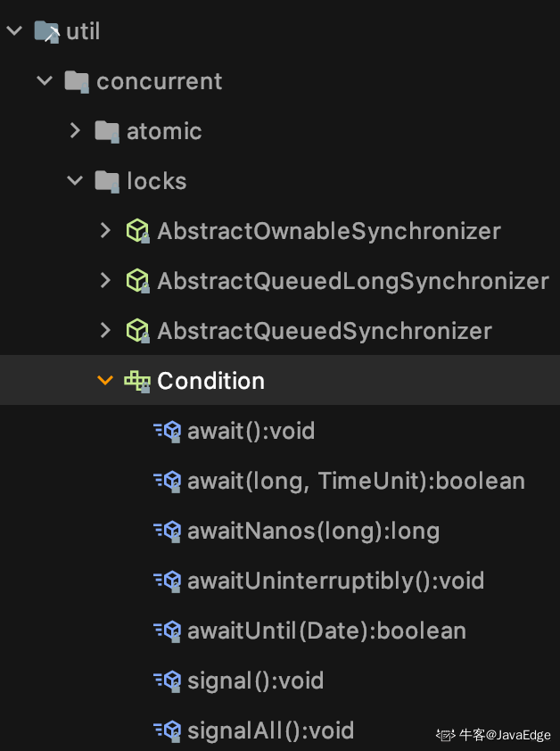Click the Condition interface icon
Screen dimensions: 560x751
(x=138, y=380)
